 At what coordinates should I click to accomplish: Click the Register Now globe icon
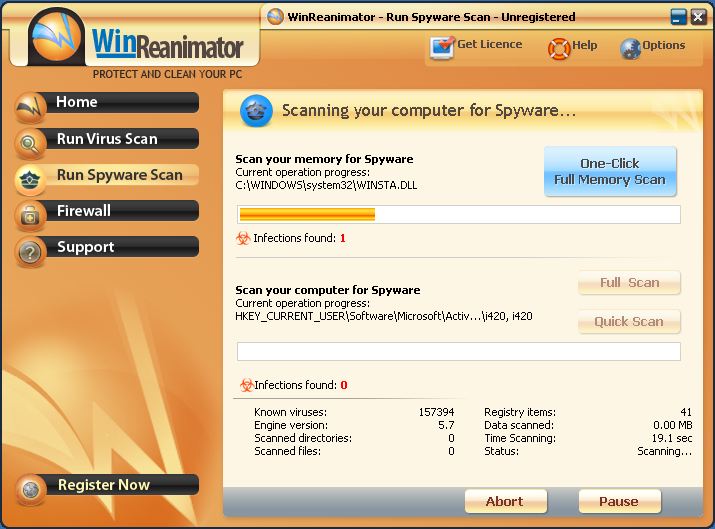[31, 489]
